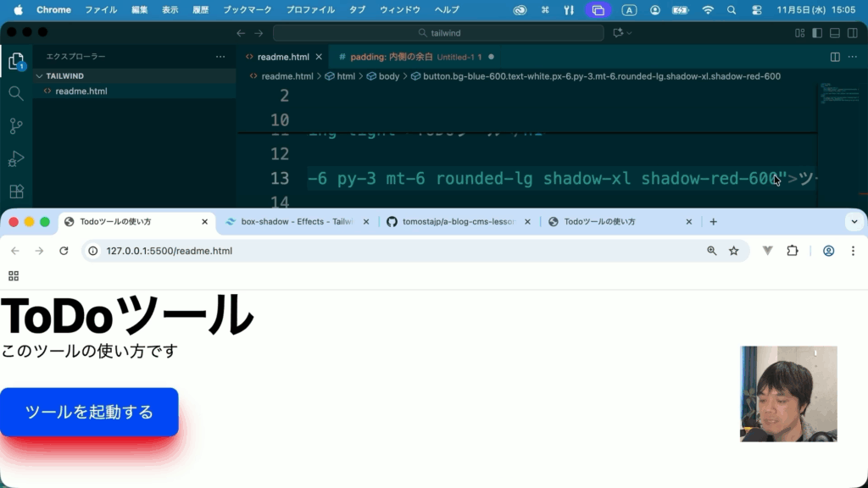Open the Extensions view icon

pyautogui.click(x=15, y=191)
